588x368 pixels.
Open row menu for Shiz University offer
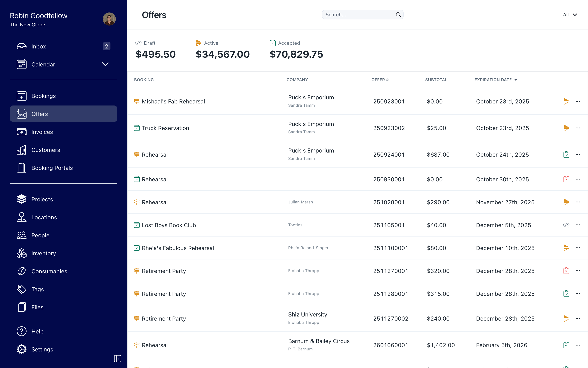click(x=578, y=318)
